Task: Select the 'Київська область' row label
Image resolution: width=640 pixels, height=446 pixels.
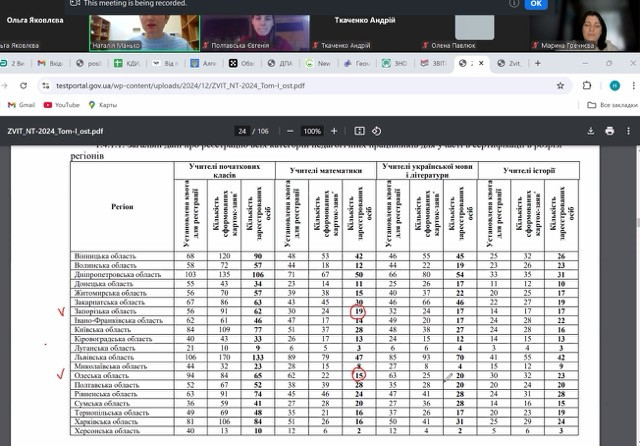Action: coord(102,330)
